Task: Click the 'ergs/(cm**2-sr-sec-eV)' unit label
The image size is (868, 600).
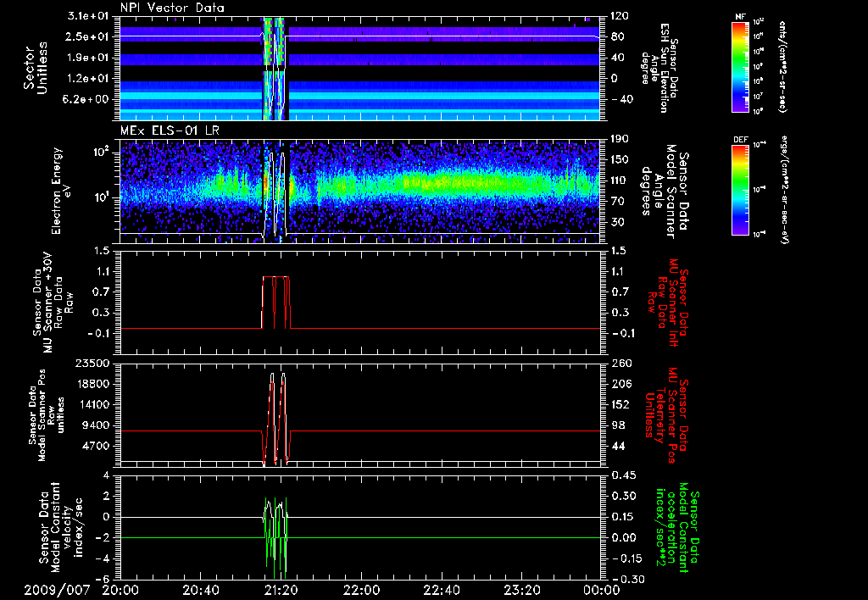Action: tap(785, 189)
